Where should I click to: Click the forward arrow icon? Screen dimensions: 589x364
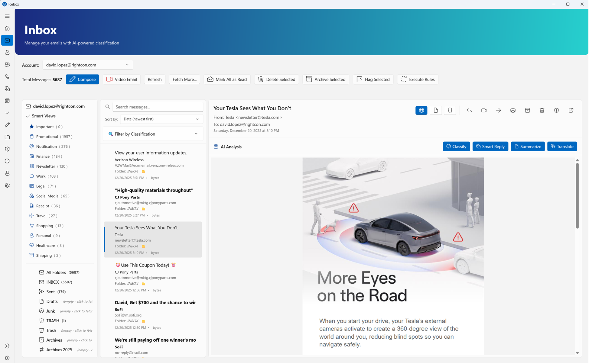click(499, 111)
